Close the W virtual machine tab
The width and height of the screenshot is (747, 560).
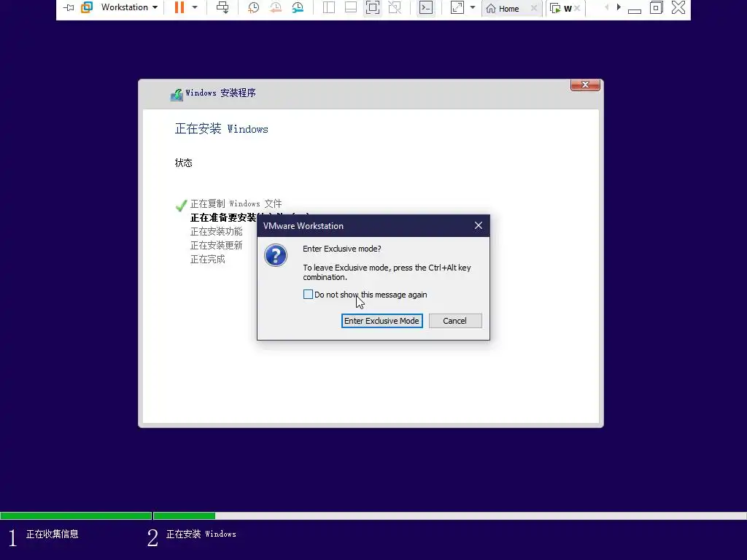[x=577, y=8]
